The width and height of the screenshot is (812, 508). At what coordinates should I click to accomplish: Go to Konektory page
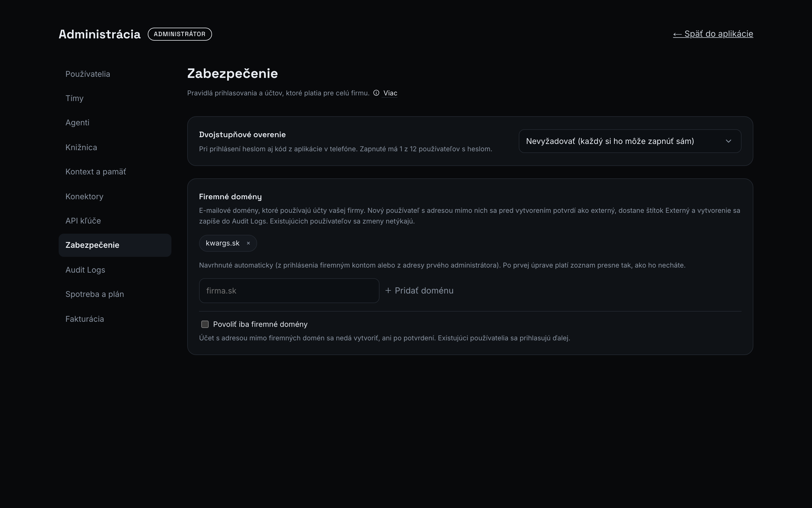click(x=115, y=196)
